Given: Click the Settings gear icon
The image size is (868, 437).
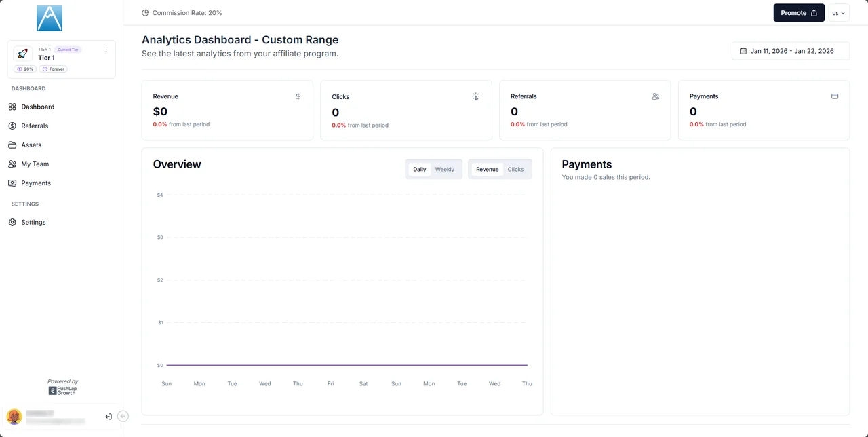Looking at the screenshot, I should point(12,222).
